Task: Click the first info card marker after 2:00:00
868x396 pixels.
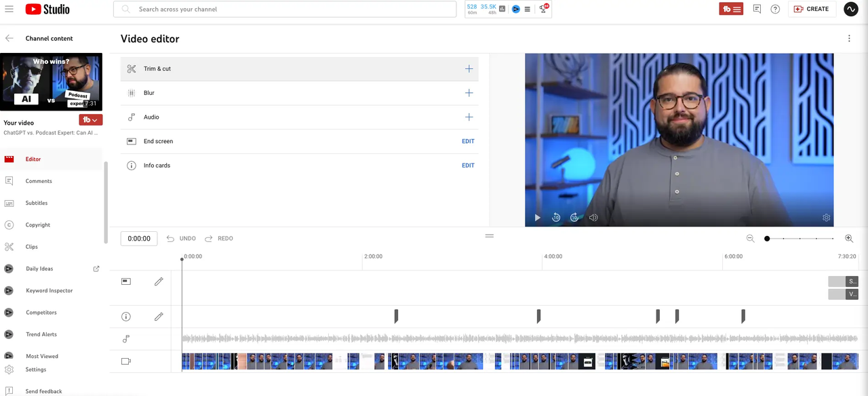Action: point(396,316)
